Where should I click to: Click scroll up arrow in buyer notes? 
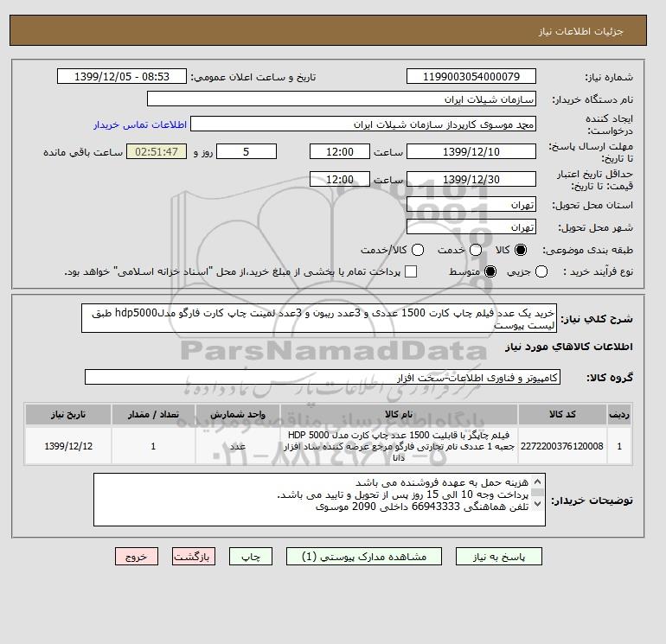tap(537, 481)
